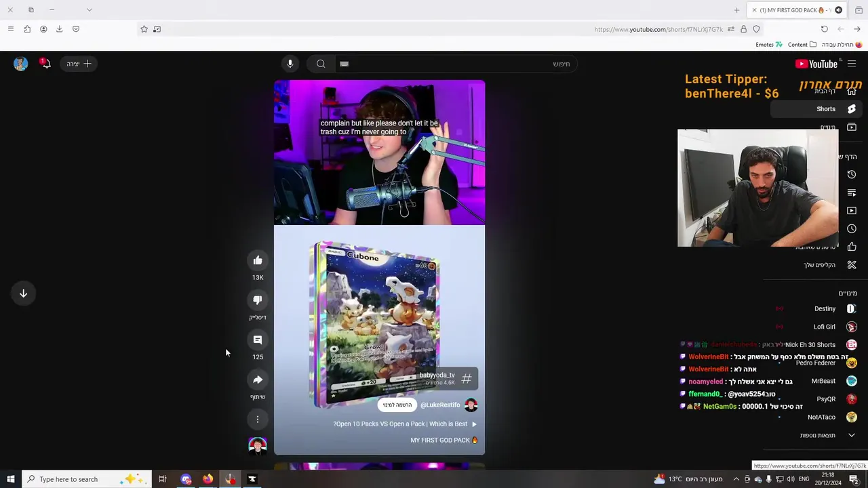Open the NotATaco subscription channel
Screen dimensions: 868x488
[816, 417]
